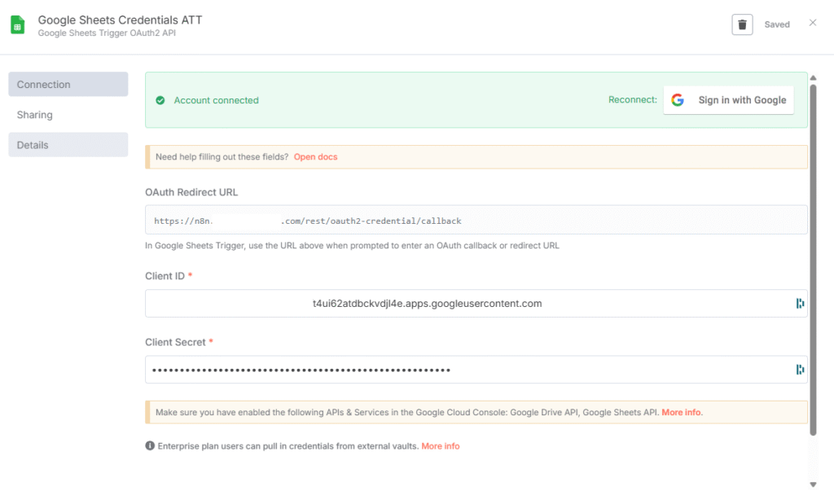Image resolution: width=834 pixels, height=504 pixels.
Task: Click the Google Sheets app icon
Action: click(17, 25)
